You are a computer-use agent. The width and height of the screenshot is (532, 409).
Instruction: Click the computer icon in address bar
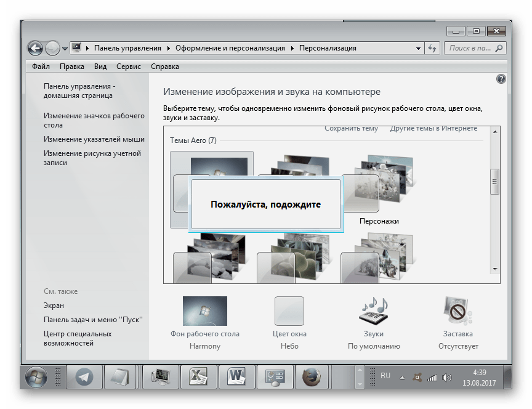tap(77, 48)
